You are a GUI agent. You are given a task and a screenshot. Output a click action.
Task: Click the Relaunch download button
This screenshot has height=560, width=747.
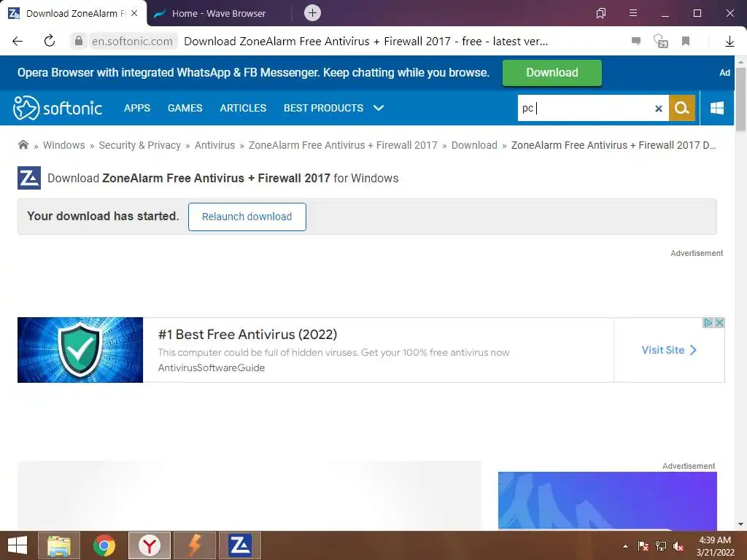tap(247, 217)
